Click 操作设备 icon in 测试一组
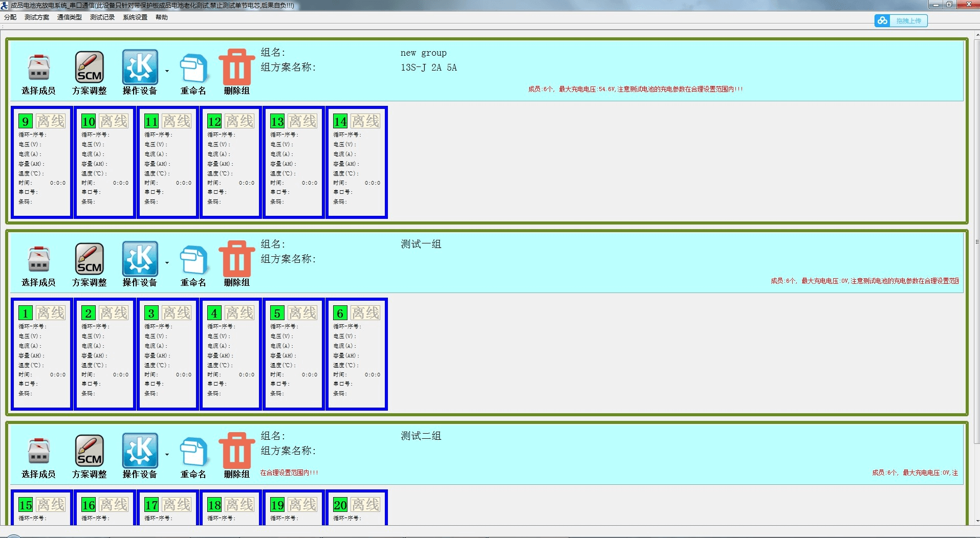980x538 pixels. coord(140,259)
